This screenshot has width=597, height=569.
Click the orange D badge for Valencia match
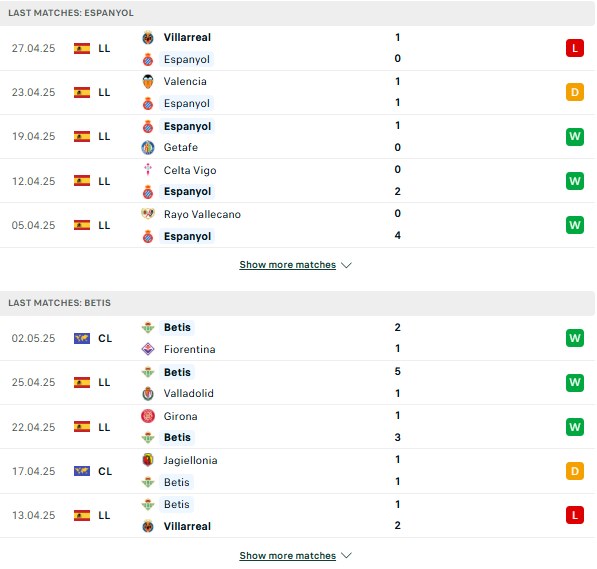pyautogui.click(x=575, y=92)
